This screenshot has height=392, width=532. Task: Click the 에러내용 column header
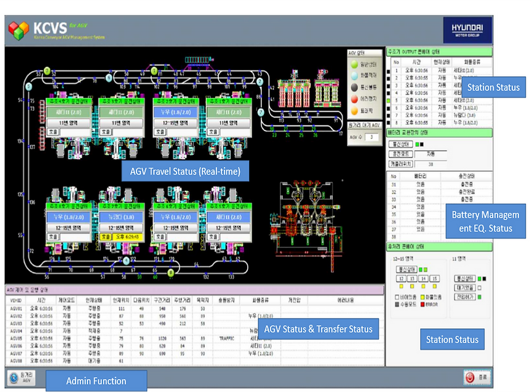[x=346, y=300]
